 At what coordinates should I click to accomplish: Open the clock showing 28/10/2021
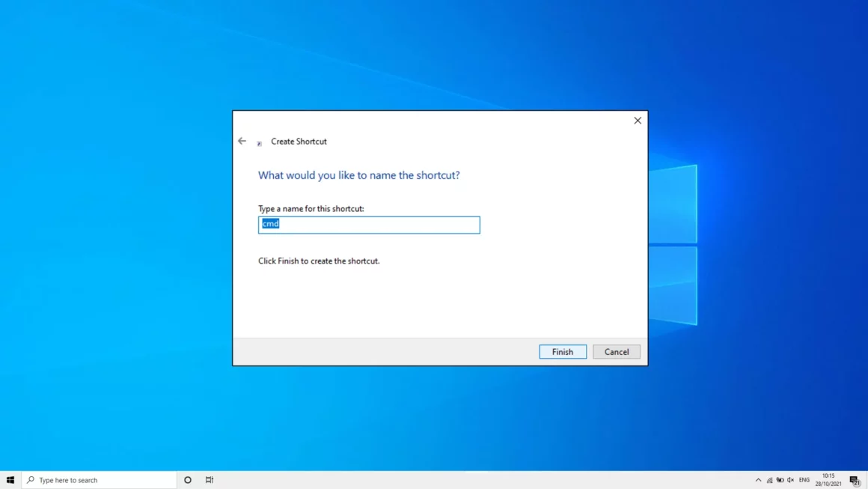828,480
